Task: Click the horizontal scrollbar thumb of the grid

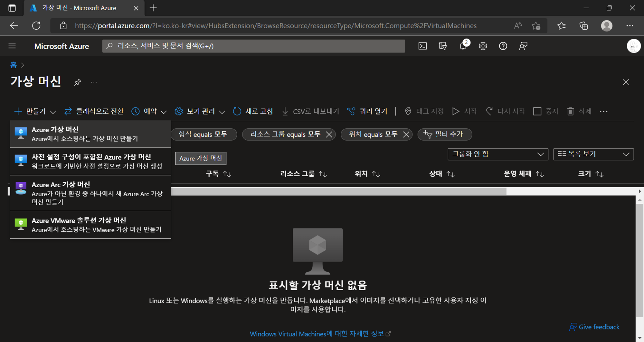Action: [338, 191]
